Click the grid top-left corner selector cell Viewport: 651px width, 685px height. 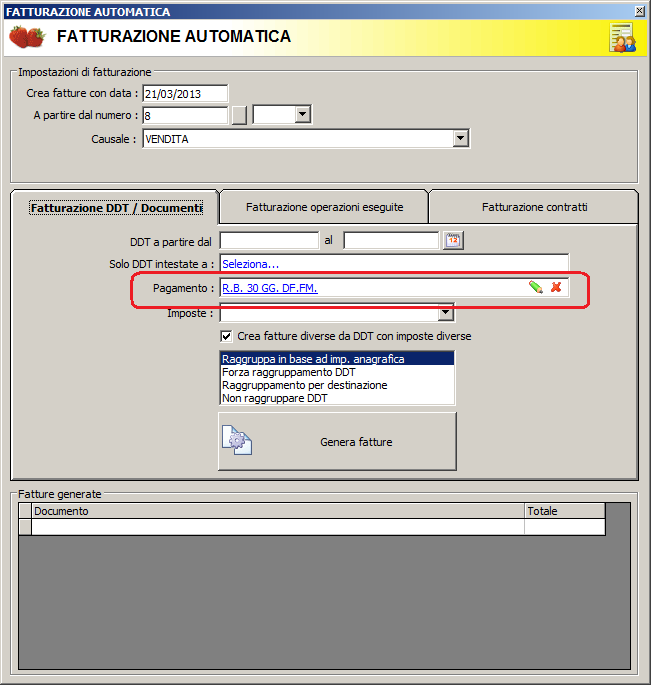click(25, 511)
